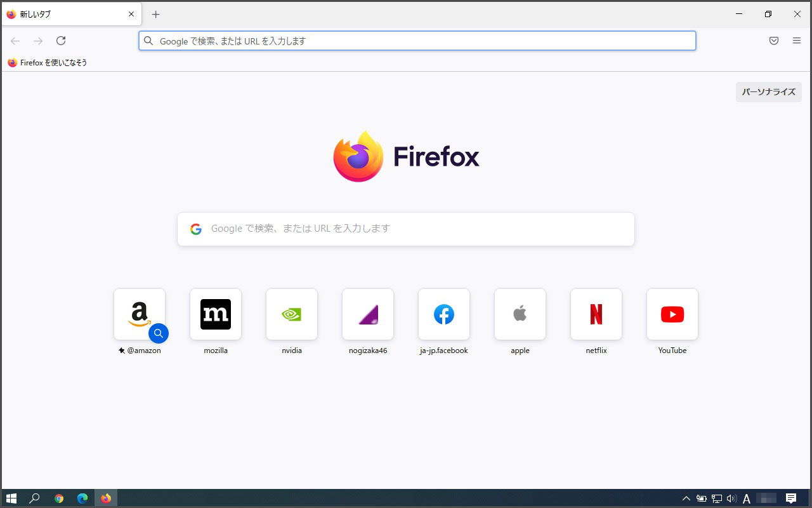
Task: Click the apple tile label
Action: (520, 351)
